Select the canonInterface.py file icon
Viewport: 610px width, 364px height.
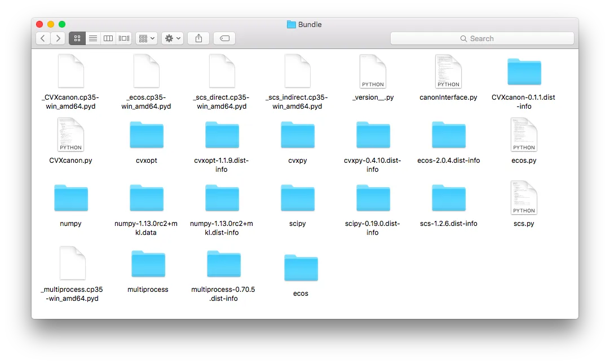pyautogui.click(x=448, y=71)
